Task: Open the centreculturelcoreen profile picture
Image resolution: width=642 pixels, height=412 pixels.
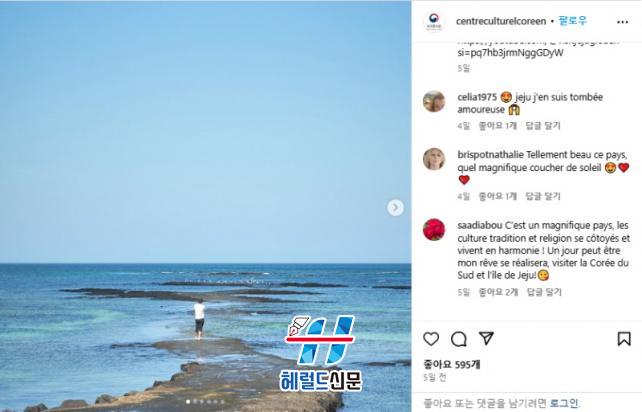Action: [434, 21]
